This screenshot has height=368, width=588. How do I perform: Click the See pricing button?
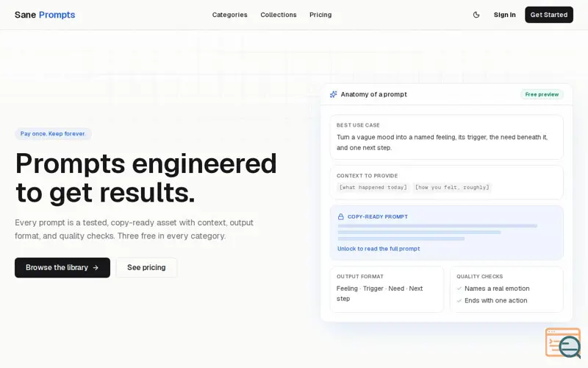146,267
